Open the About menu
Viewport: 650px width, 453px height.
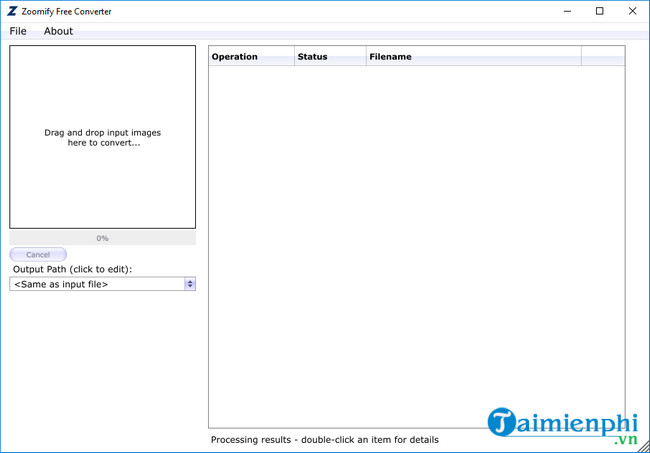coord(58,31)
